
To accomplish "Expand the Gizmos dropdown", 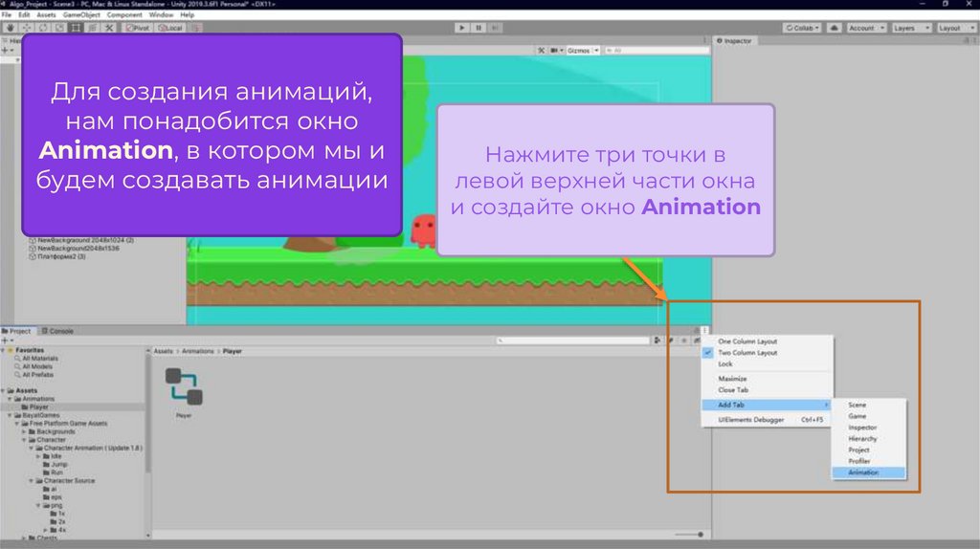I will (582, 50).
